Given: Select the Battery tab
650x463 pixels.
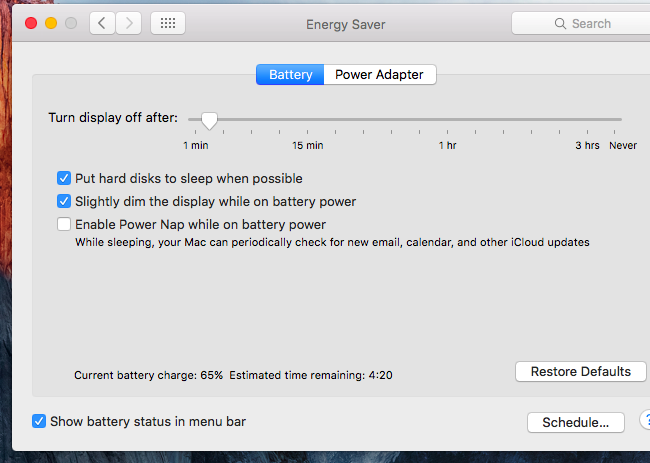Looking at the screenshot, I should [290, 75].
